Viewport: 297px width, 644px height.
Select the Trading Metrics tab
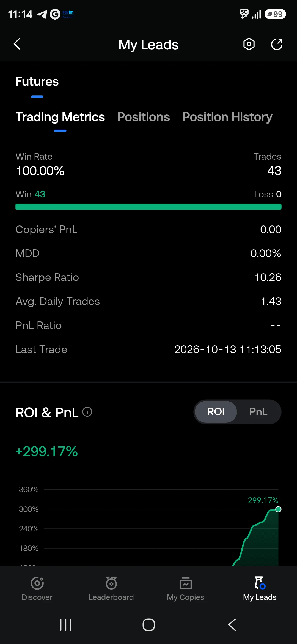click(60, 117)
